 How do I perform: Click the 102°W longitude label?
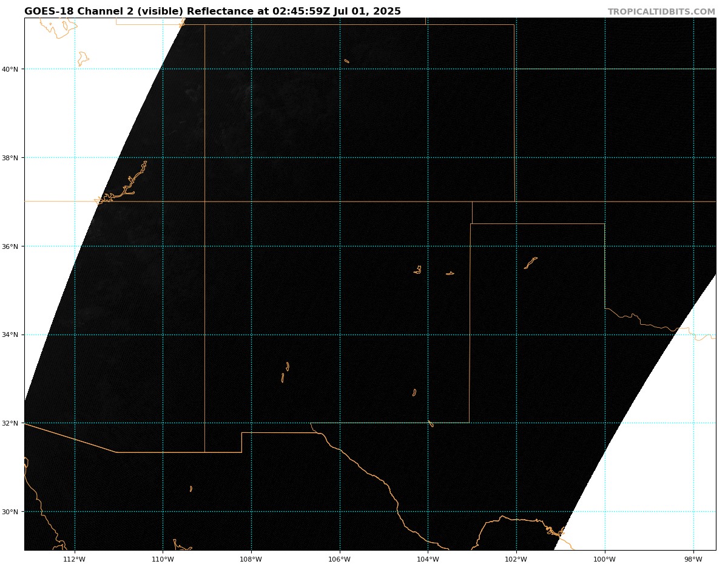pyautogui.click(x=516, y=559)
